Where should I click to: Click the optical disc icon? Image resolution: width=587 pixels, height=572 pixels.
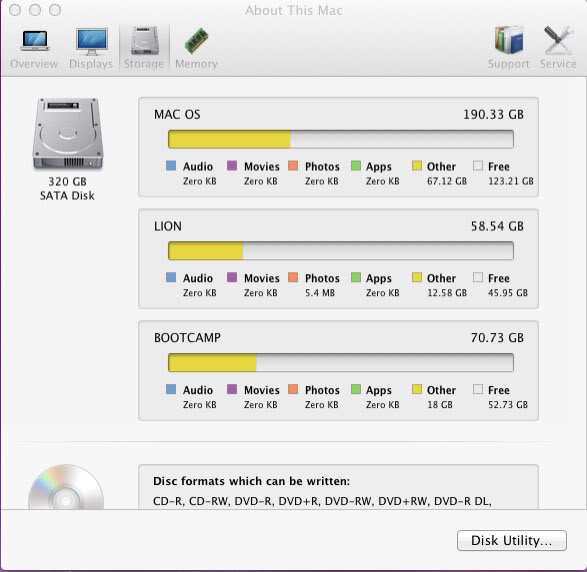[x=66, y=487]
